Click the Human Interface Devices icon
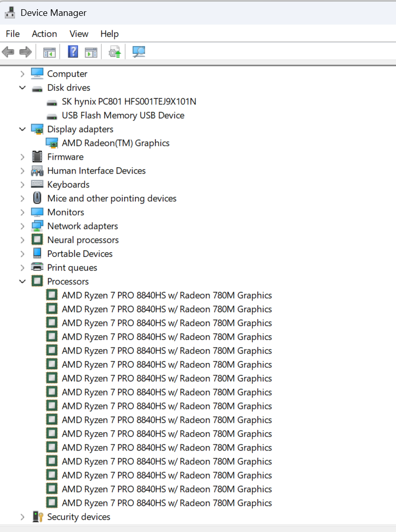This screenshot has height=532, width=396. click(37, 171)
